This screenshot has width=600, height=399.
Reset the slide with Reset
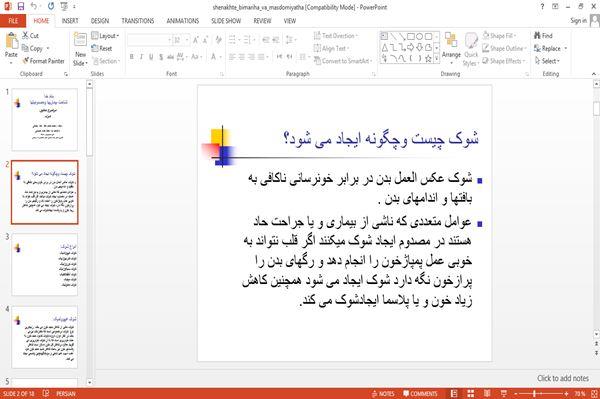click(x=102, y=48)
